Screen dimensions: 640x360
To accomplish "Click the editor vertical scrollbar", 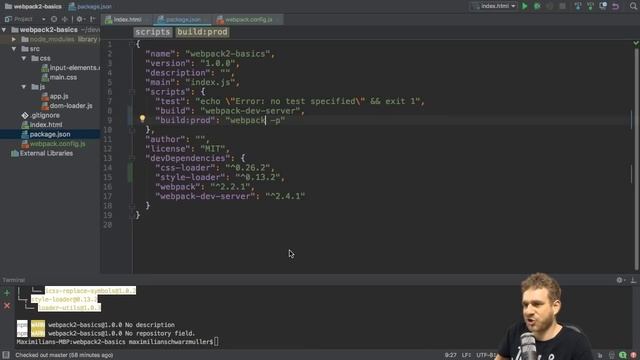I will (x=636, y=159).
